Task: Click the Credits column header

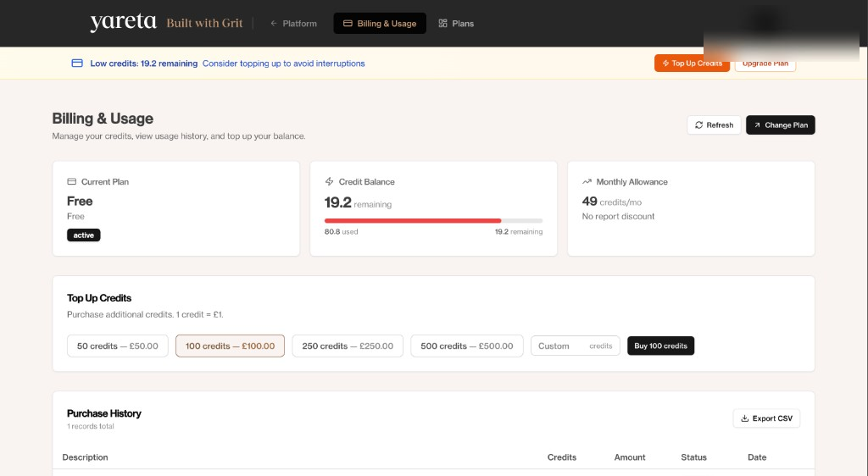Action: [562, 457]
